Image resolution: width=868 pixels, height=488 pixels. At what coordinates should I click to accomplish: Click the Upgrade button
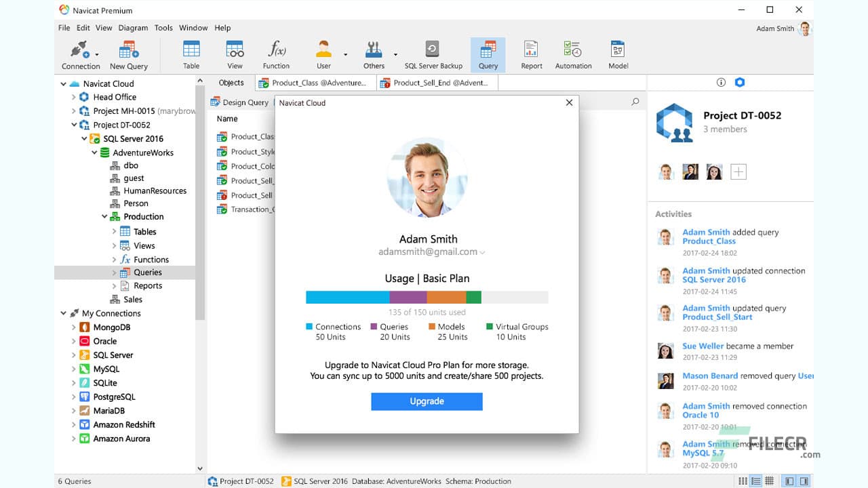pos(427,401)
